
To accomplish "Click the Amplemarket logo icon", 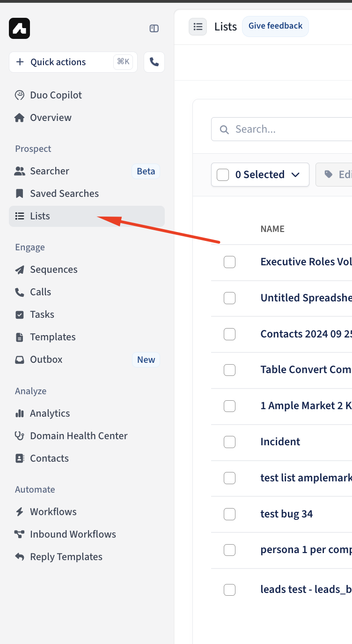I will click(19, 28).
